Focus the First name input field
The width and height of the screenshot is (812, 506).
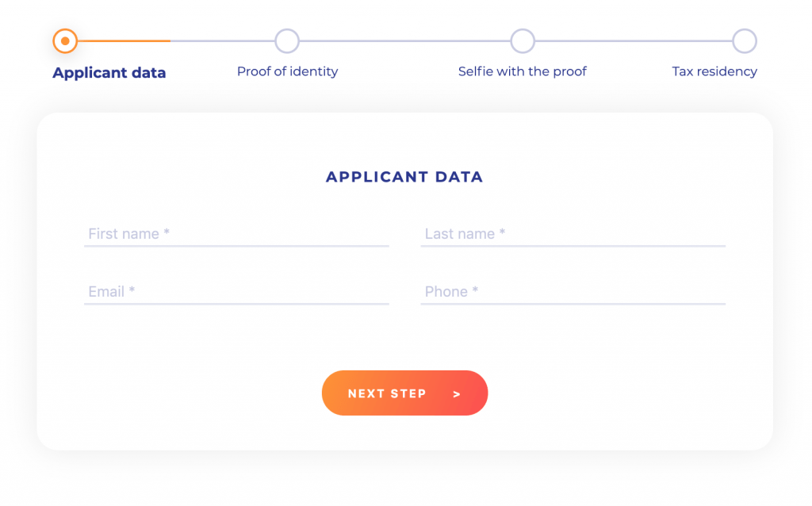pyautogui.click(x=236, y=234)
